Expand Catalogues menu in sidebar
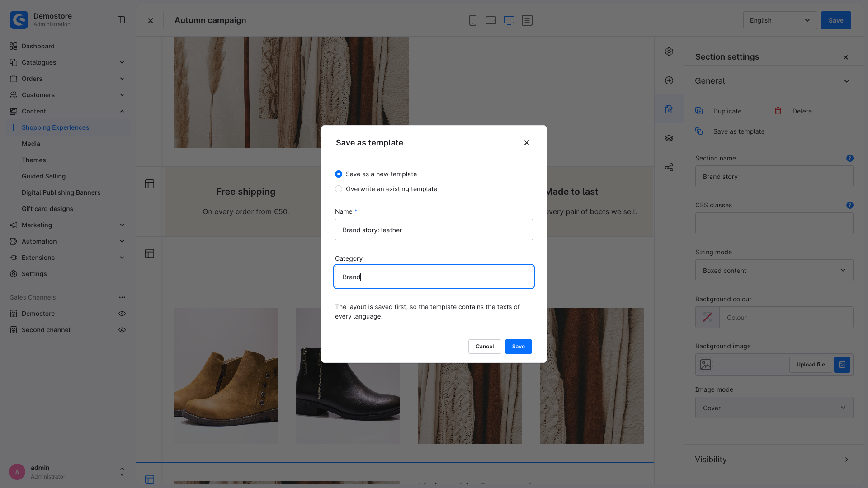This screenshot has height=488, width=868. tap(68, 62)
